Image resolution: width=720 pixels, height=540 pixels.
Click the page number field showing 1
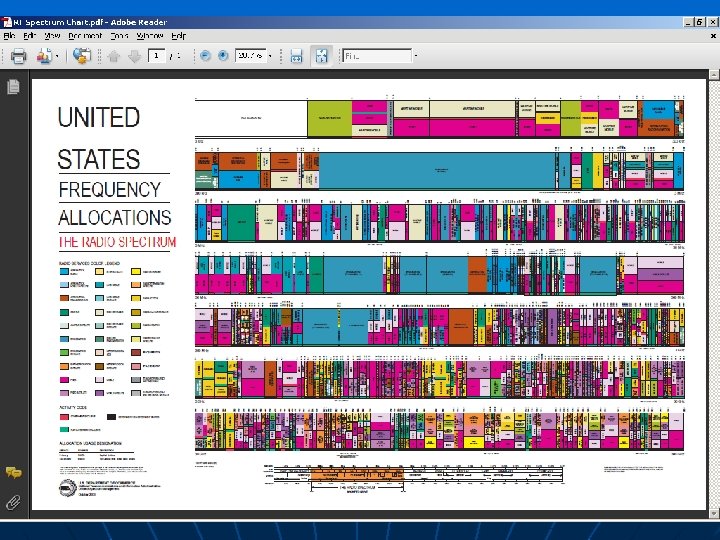point(157,56)
